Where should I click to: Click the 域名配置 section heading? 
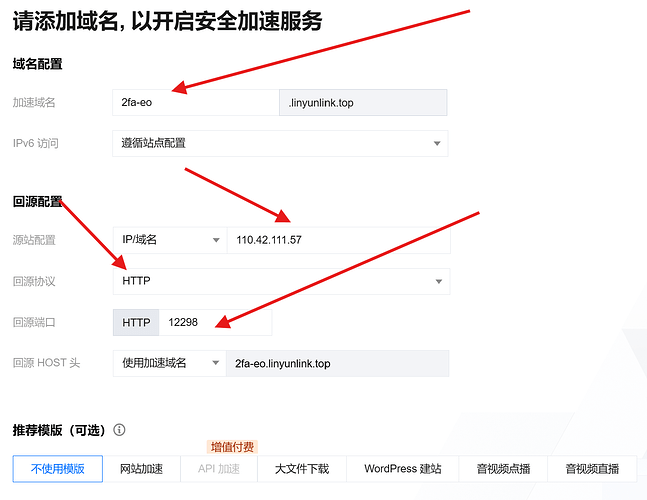click(37, 64)
